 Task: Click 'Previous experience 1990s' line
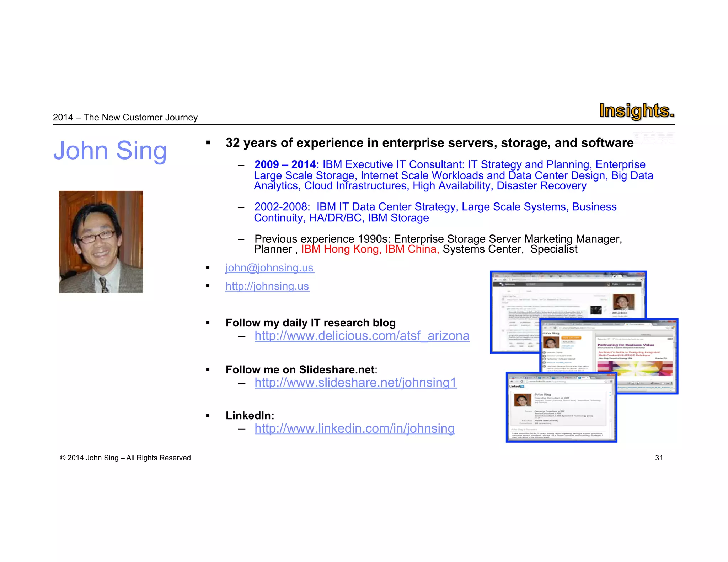438,244
